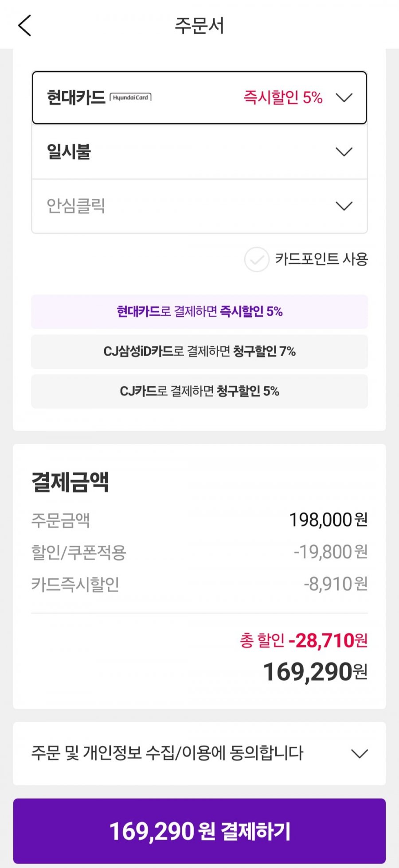The width and height of the screenshot is (399, 868).
Task: Tap the 즉시할인 5% red label
Action: (x=283, y=97)
